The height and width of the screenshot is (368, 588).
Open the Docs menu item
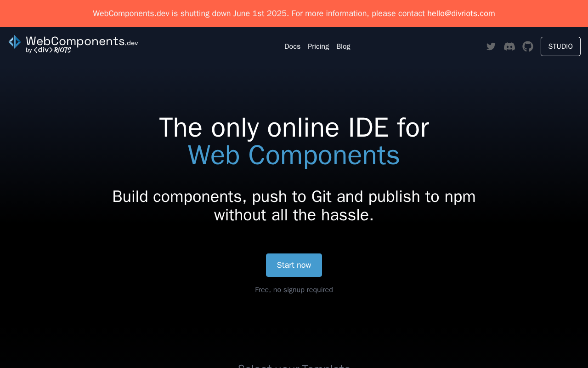(x=292, y=46)
